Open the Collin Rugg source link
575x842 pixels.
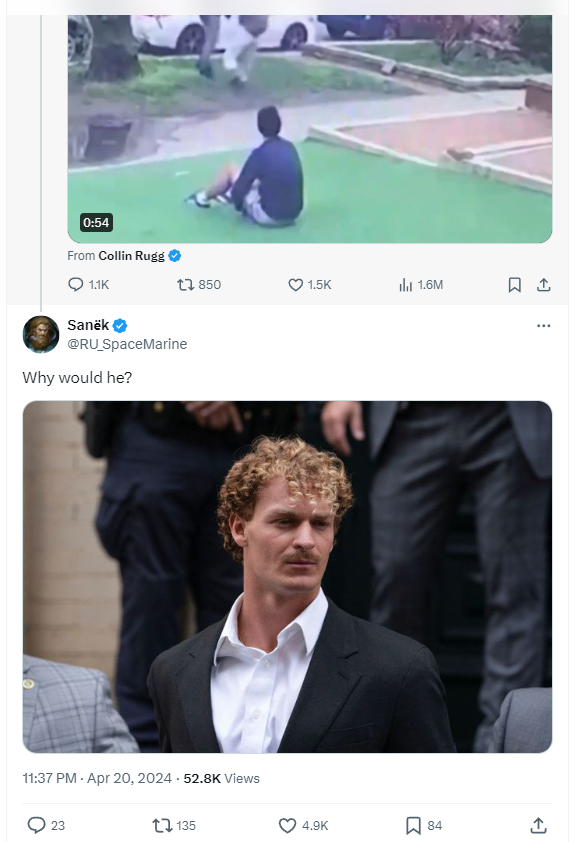click(132, 256)
